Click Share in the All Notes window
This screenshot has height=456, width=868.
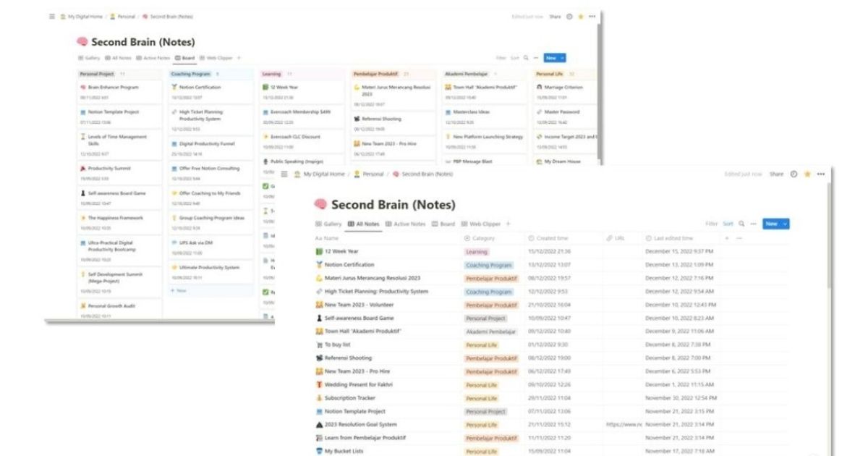(x=776, y=174)
